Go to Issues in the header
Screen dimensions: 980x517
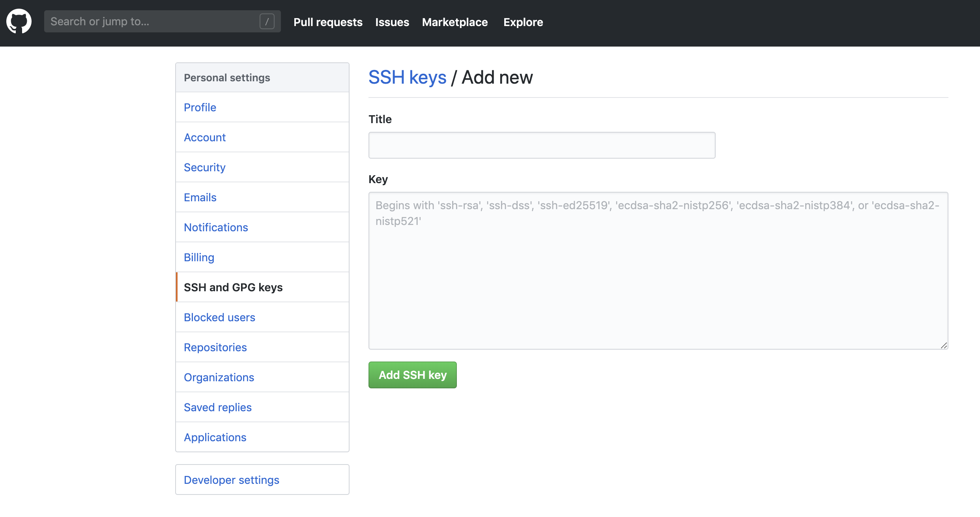[392, 22]
